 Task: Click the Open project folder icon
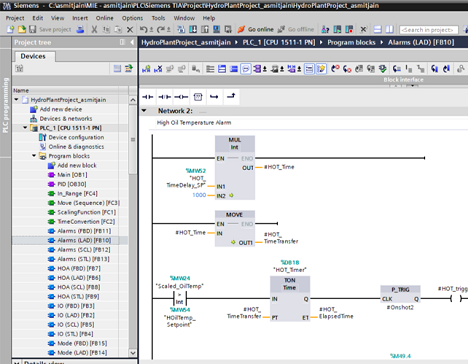pos(22,29)
